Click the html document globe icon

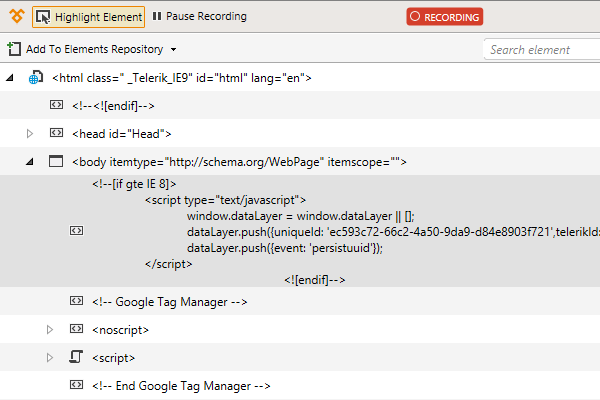pyautogui.click(x=36, y=77)
